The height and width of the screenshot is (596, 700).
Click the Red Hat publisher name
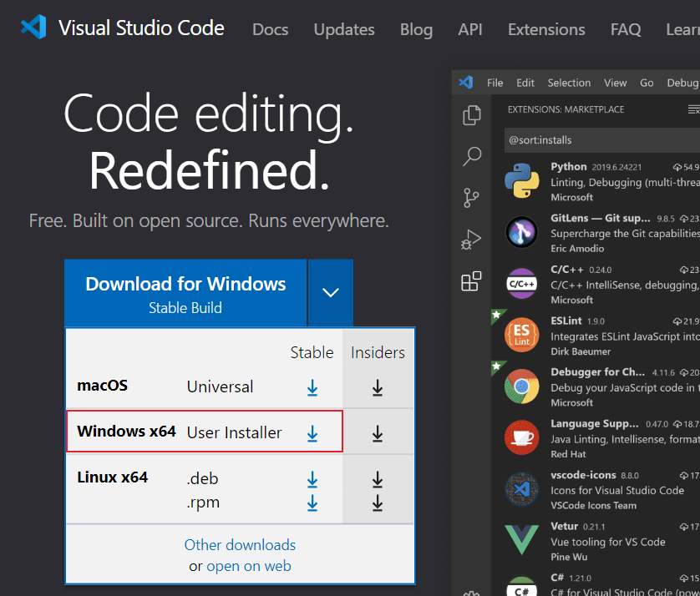(568, 454)
